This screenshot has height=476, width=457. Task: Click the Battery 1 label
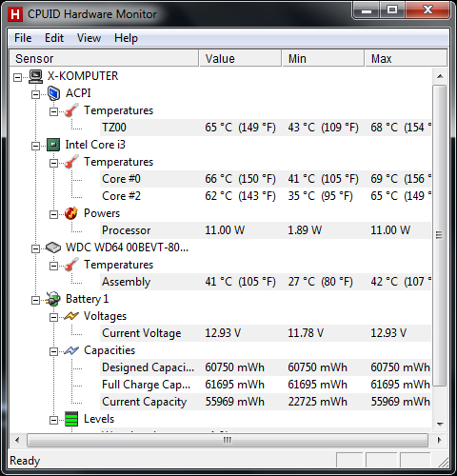click(87, 299)
